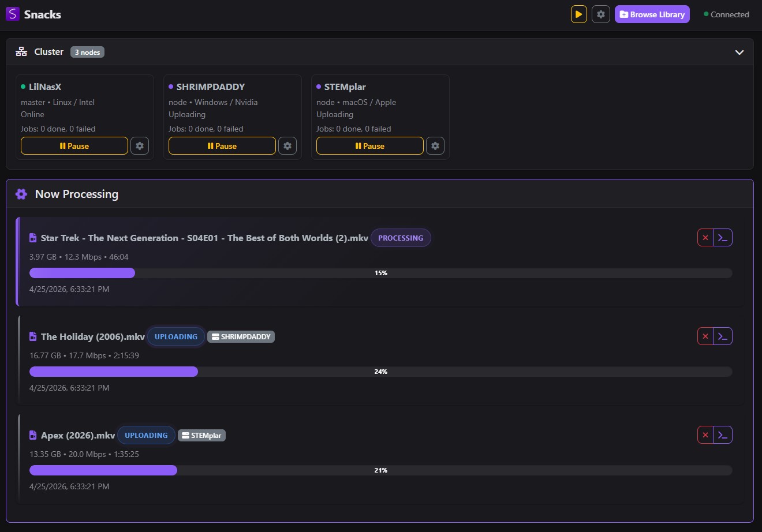
Task: Click SHRIMPDADDY tag on The Holiday job
Action: (x=241, y=336)
